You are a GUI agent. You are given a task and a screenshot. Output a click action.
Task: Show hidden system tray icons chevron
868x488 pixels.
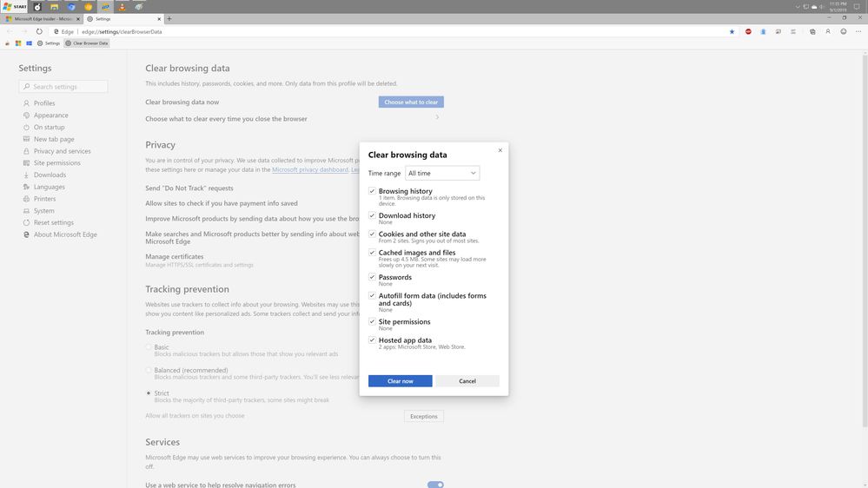pyautogui.click(x=798, y=7)
